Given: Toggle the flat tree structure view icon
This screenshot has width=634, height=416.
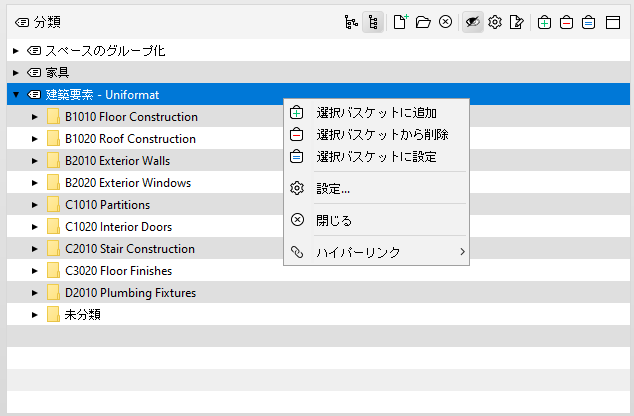Looking at the screenshot, I should (373, 22).
